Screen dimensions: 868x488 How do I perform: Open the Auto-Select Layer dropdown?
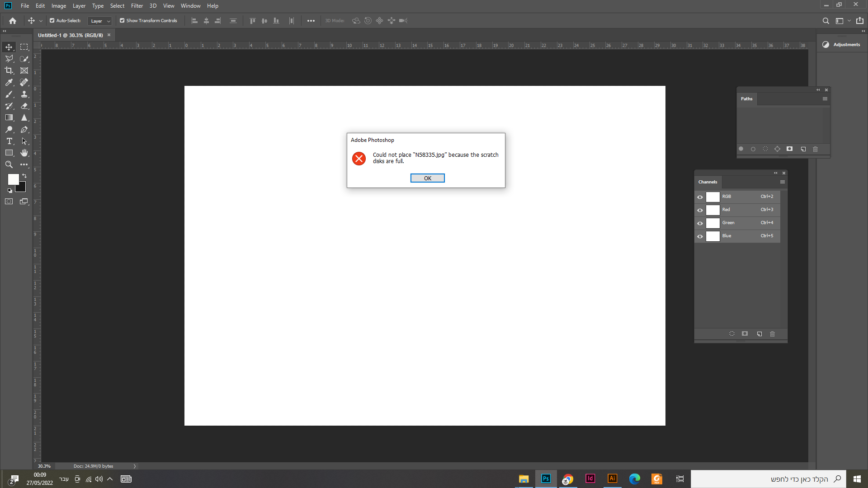[x=100, y=21]
